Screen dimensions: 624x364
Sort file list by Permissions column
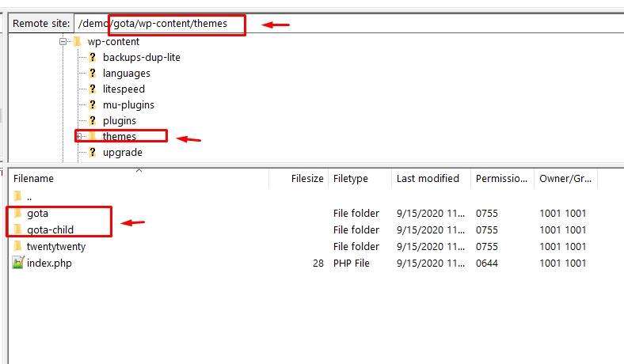pyautogui.click(x=502, y=178)
